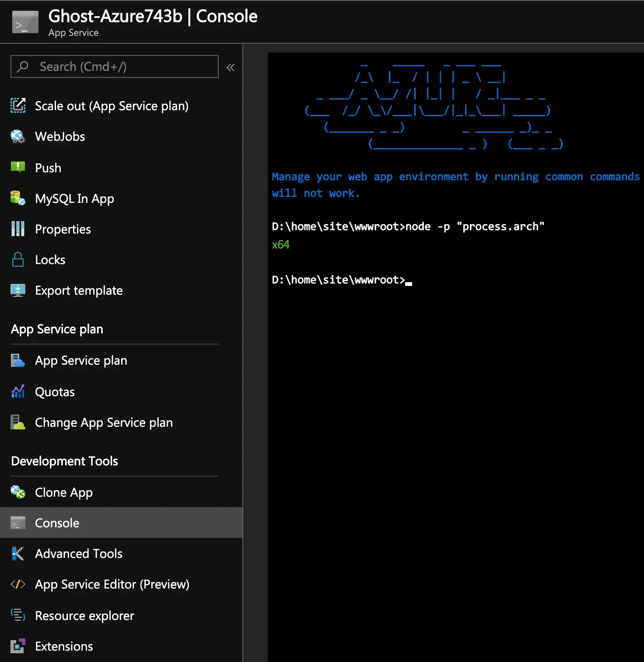
Task: Open MySQL In App settings
Action: click(x=121, y=199)
